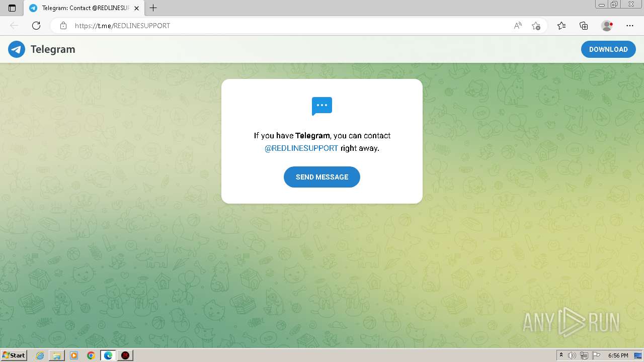Open Read aloud icon in address bar

click(518, 26)
